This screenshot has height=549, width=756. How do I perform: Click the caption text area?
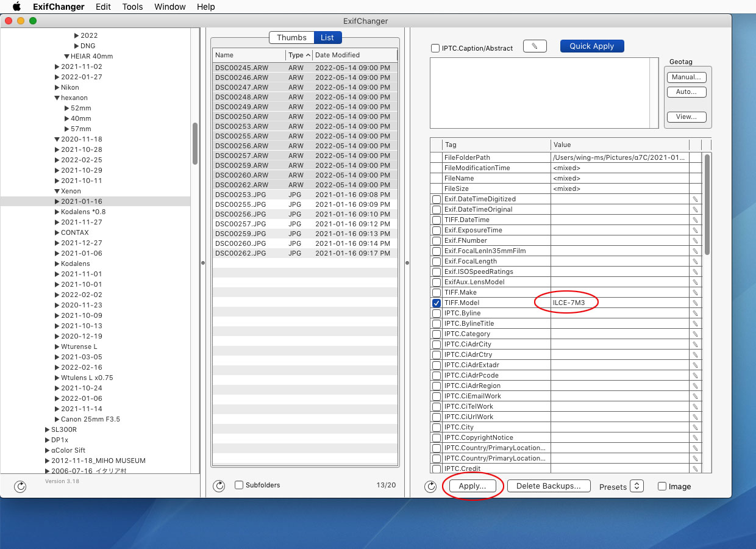point(540,93)
